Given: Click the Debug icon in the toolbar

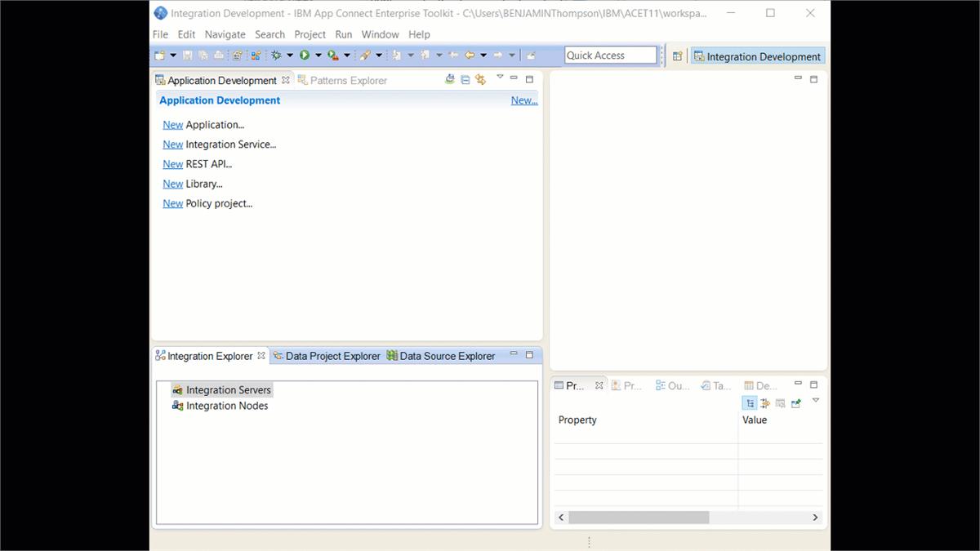Looking at the screenshot, I should pos(275,55).
